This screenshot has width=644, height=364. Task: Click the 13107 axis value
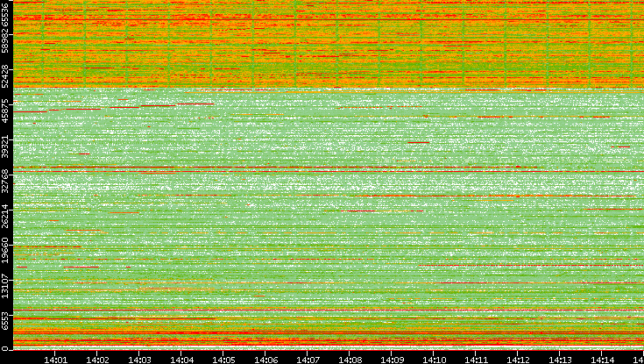point(5,286)
